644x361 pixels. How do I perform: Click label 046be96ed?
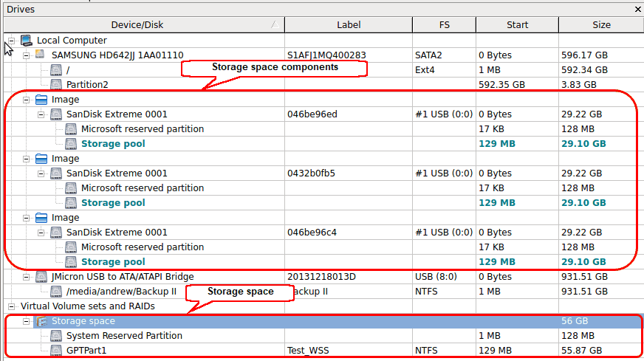(312, 114)
